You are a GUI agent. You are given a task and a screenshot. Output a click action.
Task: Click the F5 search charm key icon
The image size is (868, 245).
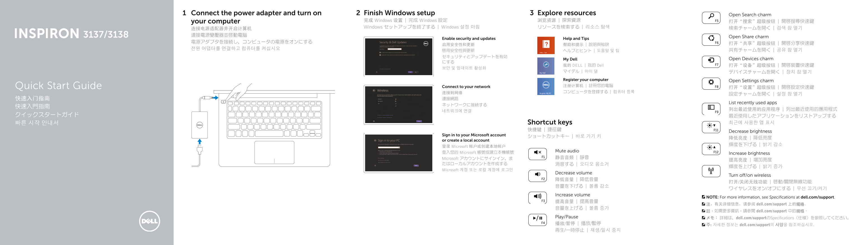[711, 18]
